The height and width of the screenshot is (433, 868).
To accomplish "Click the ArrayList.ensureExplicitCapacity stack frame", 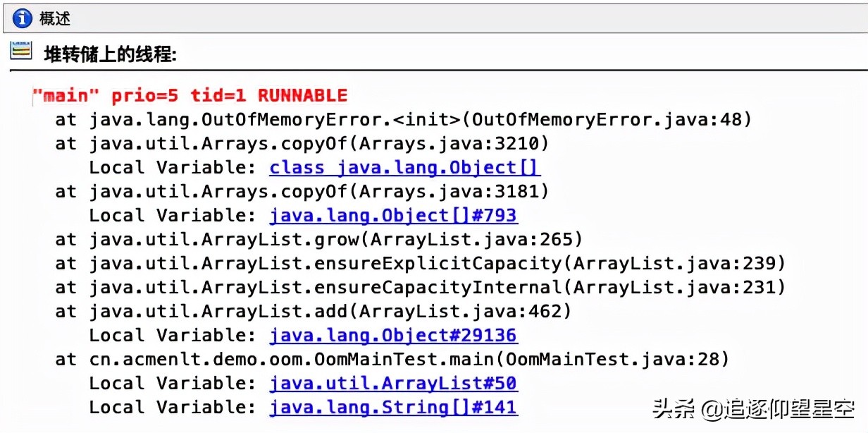I will point(420,263).
